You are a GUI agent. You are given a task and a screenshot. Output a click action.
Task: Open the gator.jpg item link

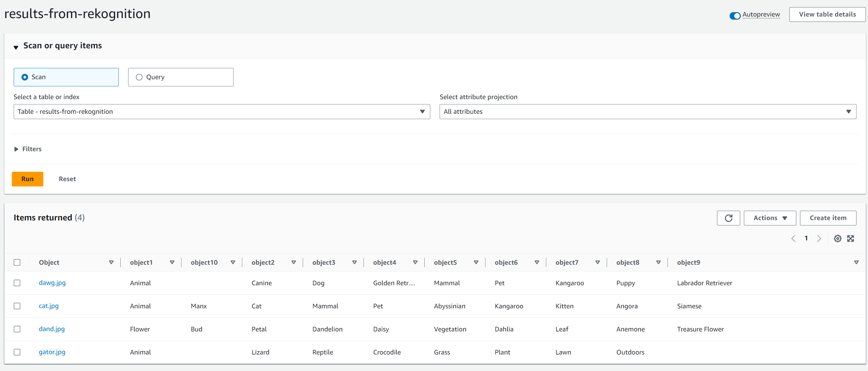pyautogui.click(x=52, y=352)
